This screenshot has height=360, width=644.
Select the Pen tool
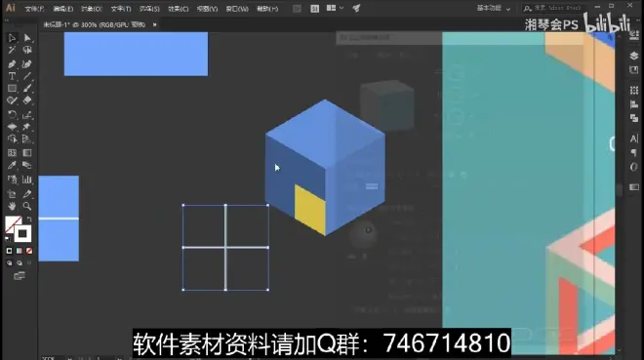click(x=12, y=64)
